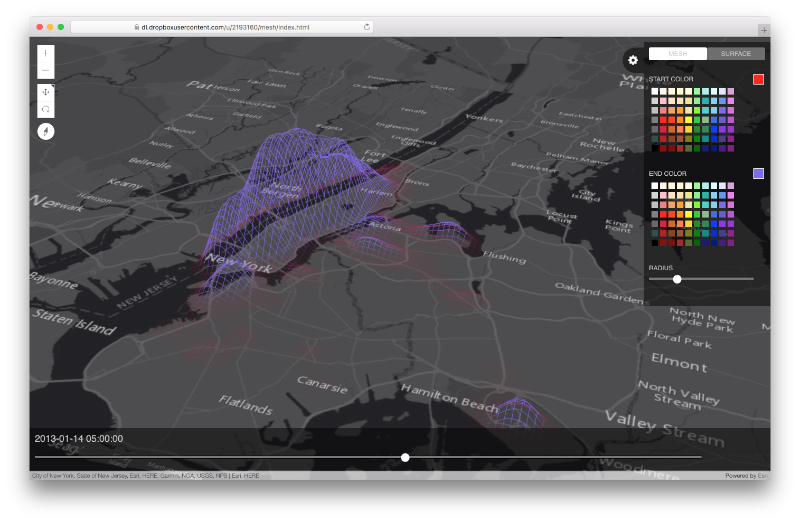Image resolution: width=800 pixels, height=522 pixels.
Task: Click the Staten Island map label
Action: pos(74,322)
